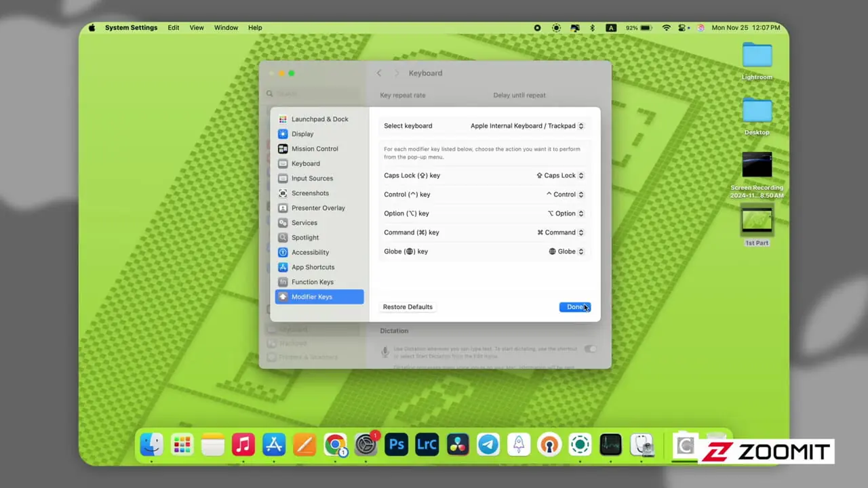Select Keyboard in the shortcuts list

coord(319,164)
